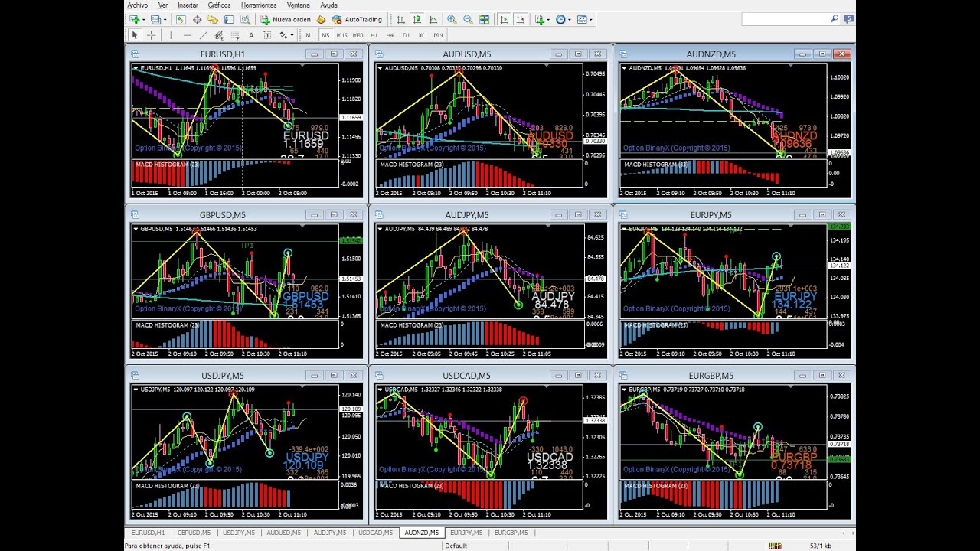Set timeframe to M1

coord(309,35)
